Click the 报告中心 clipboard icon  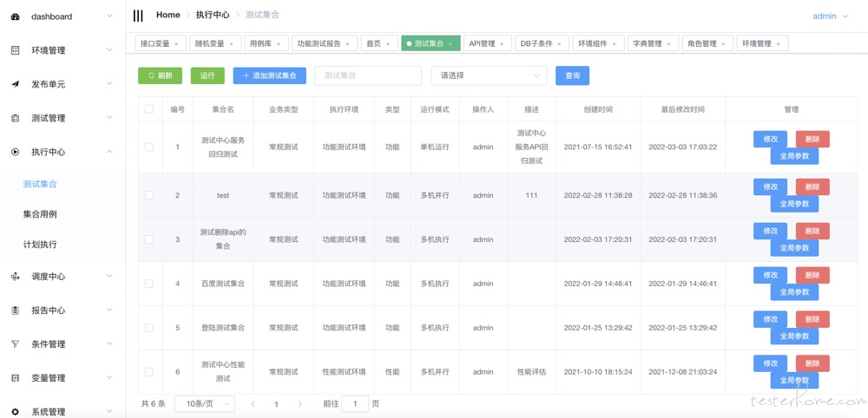(x=16, y=310)
